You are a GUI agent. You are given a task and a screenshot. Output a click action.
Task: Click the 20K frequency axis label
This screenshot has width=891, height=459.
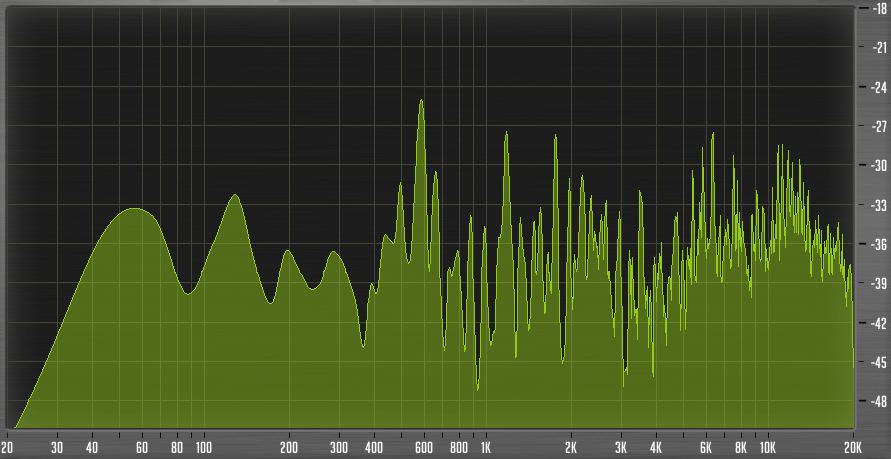pyautogui.click(x=853, y=446)
